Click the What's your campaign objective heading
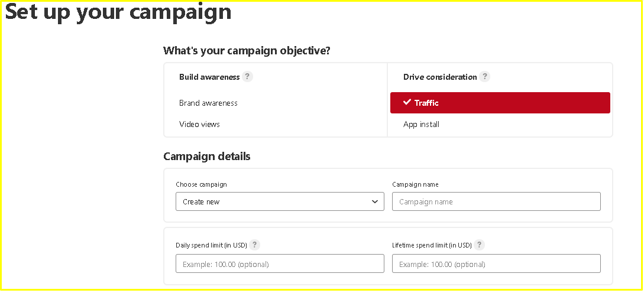Image resolution: width=644 pixels, height=293 pixels. tap(247, 51)
